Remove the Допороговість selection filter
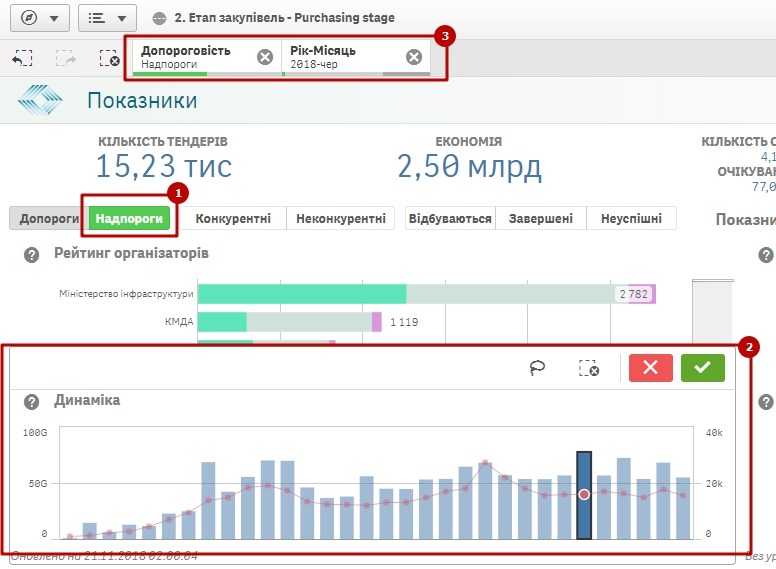 (264, 57)
